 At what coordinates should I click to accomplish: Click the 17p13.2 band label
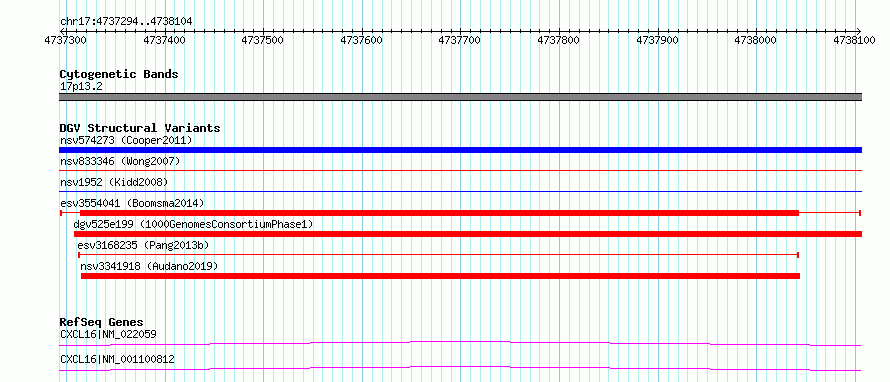81,86
